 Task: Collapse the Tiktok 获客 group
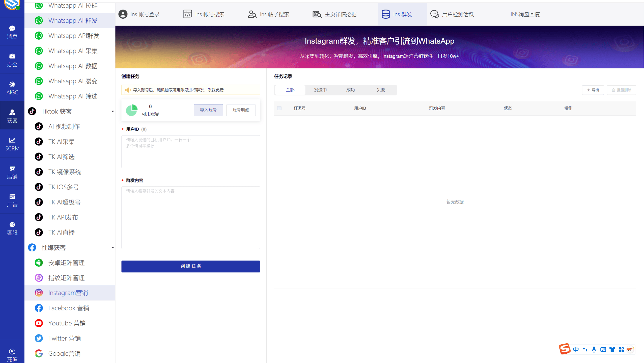[x=113, y=111]
